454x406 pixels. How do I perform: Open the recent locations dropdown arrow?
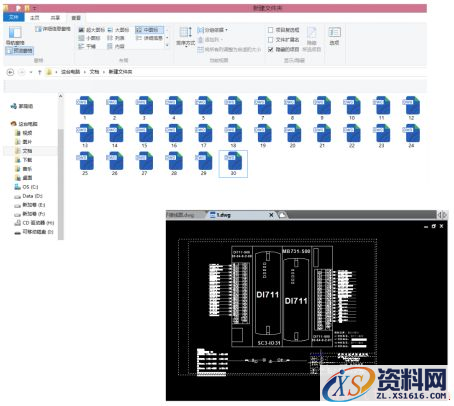(31, 72)
